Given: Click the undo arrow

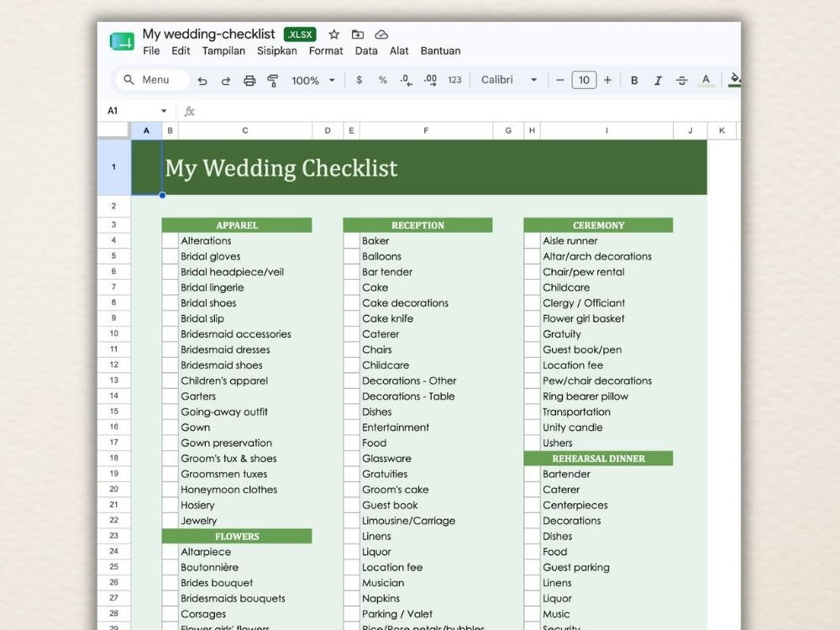Looking at the screenshot, I should (202, 81).
